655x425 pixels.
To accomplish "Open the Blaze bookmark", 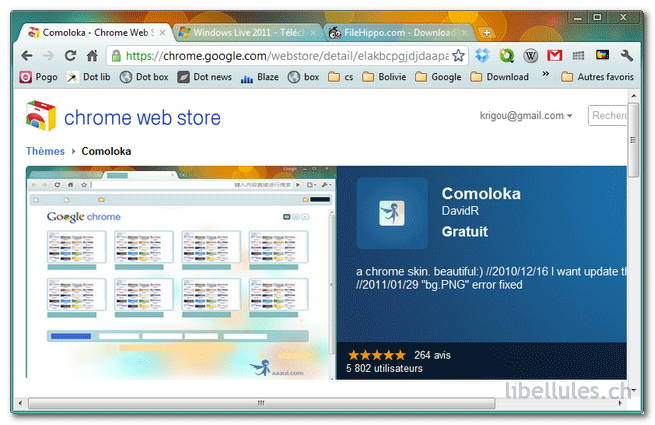I will coord(260,77).
